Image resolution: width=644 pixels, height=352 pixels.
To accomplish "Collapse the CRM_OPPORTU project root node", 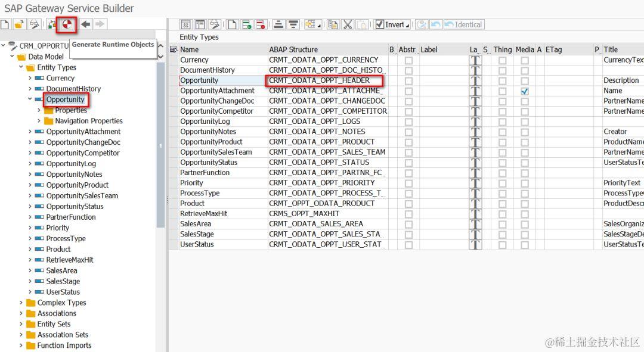I will coord(4,45).
